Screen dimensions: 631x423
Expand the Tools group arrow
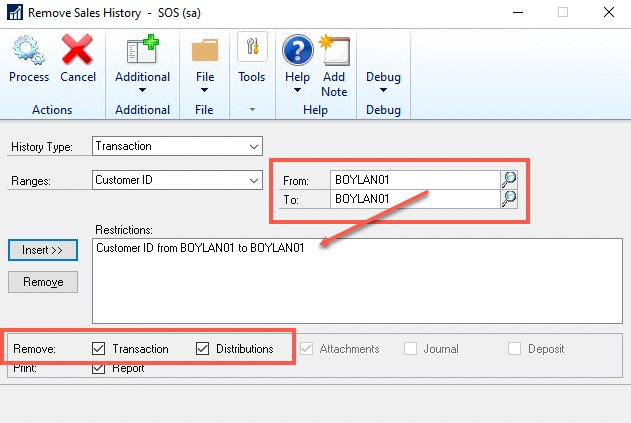click(252, 109)
